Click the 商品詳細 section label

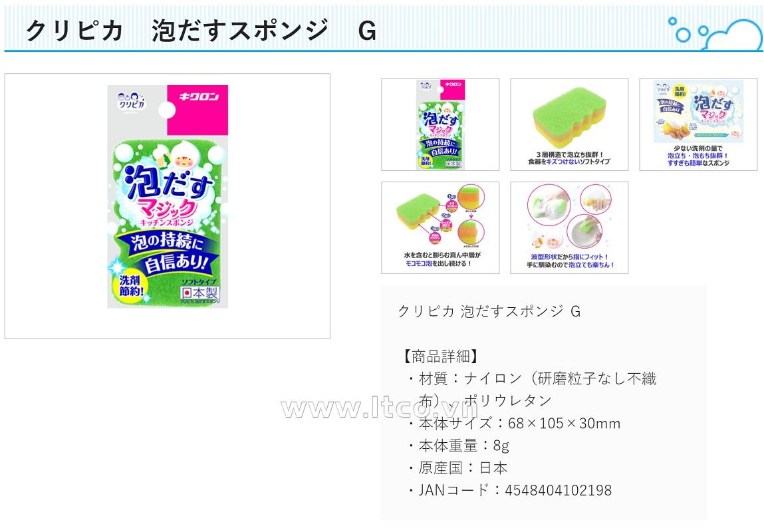point(440,356)
